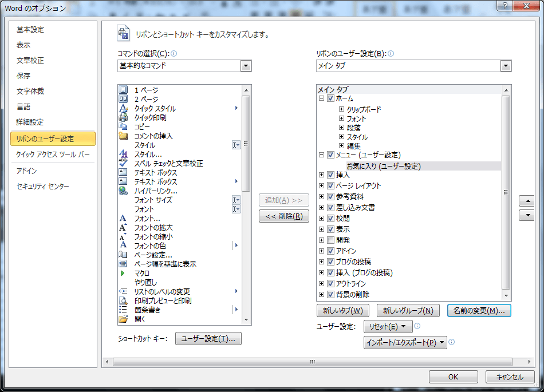Uncheck the ホーム tab checkbox
The width and height of the screenshot is (544, 392).
330,98
